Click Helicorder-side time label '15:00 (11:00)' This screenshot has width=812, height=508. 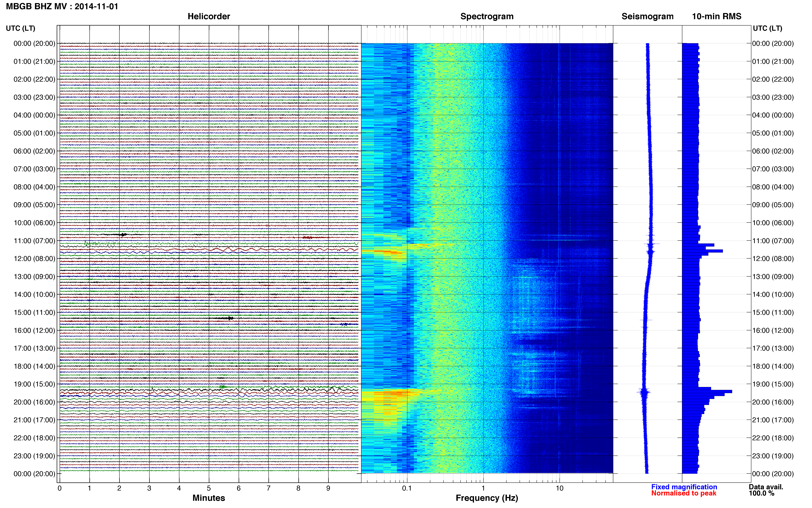(x=34, y=312)
